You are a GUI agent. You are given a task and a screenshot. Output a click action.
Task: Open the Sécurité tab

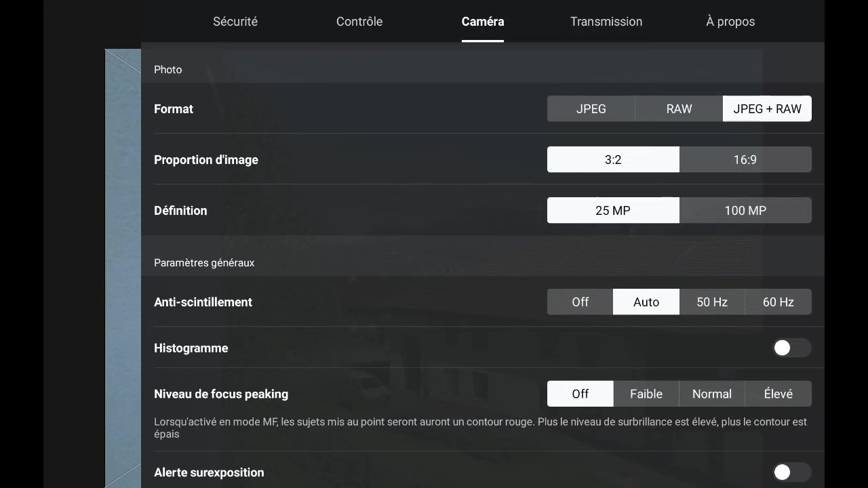pos(235,22)
